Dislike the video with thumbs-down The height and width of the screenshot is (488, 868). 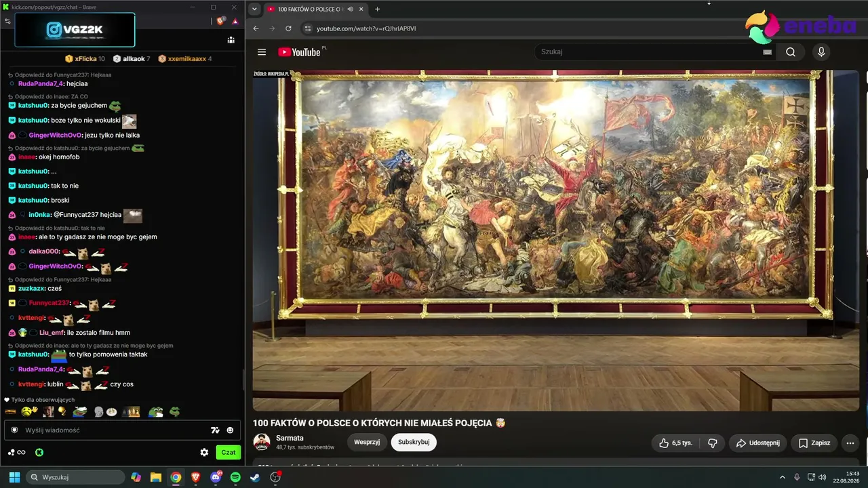713,443
